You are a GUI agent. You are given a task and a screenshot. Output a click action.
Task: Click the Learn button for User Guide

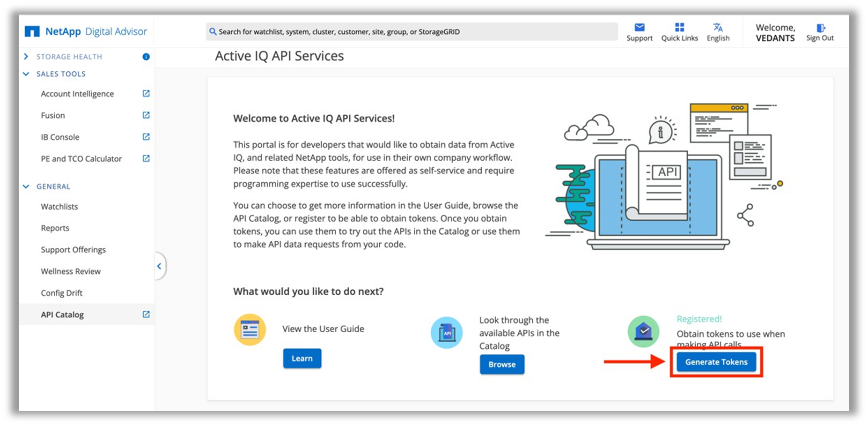[302, 359]
